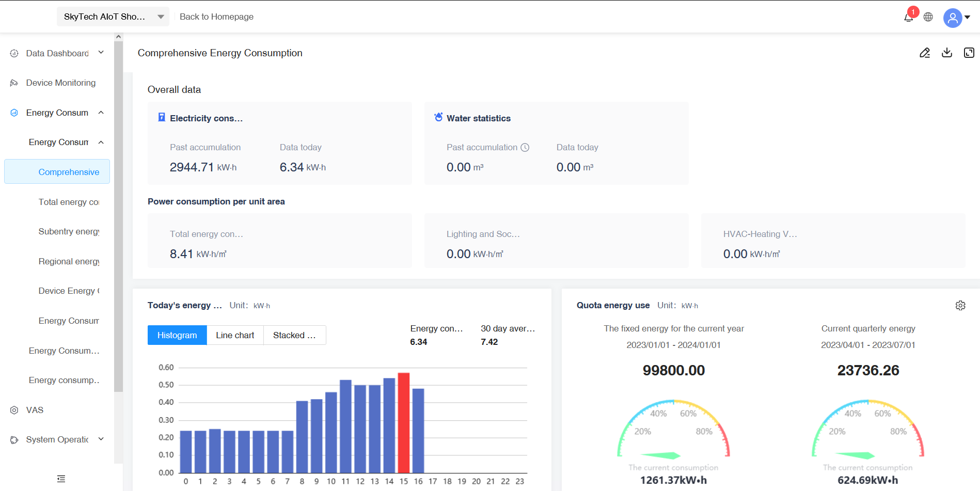Open the notifications bell
980x491 pixels.
point(908,17)
